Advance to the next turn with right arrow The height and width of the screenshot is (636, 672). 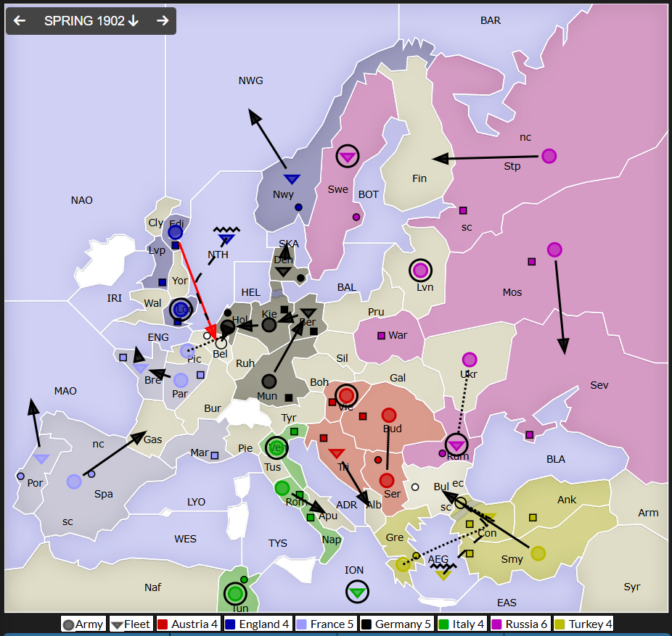[x=163, y=21]
